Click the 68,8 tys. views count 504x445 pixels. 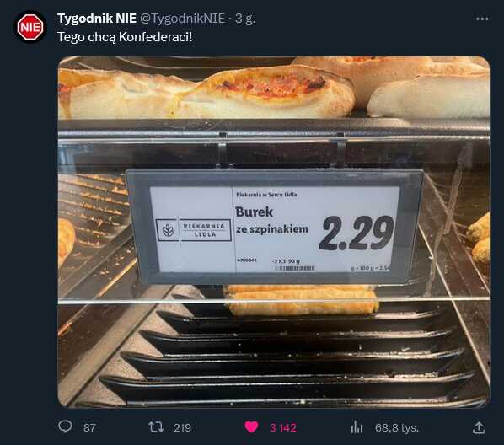[x=397, y=427]
